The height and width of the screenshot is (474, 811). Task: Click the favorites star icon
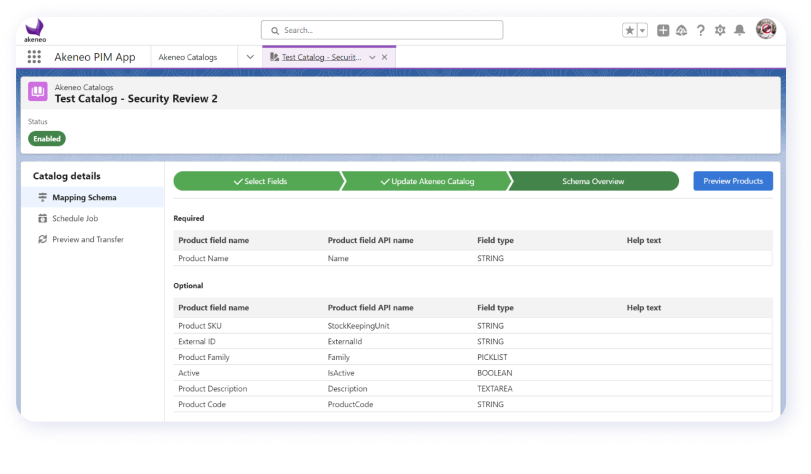(629, 31)
